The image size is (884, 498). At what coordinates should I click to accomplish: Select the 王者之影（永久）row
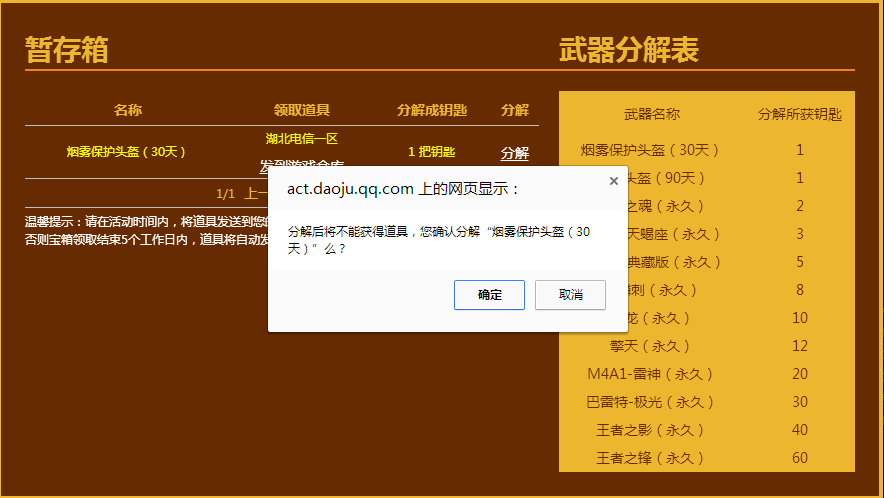707,430
